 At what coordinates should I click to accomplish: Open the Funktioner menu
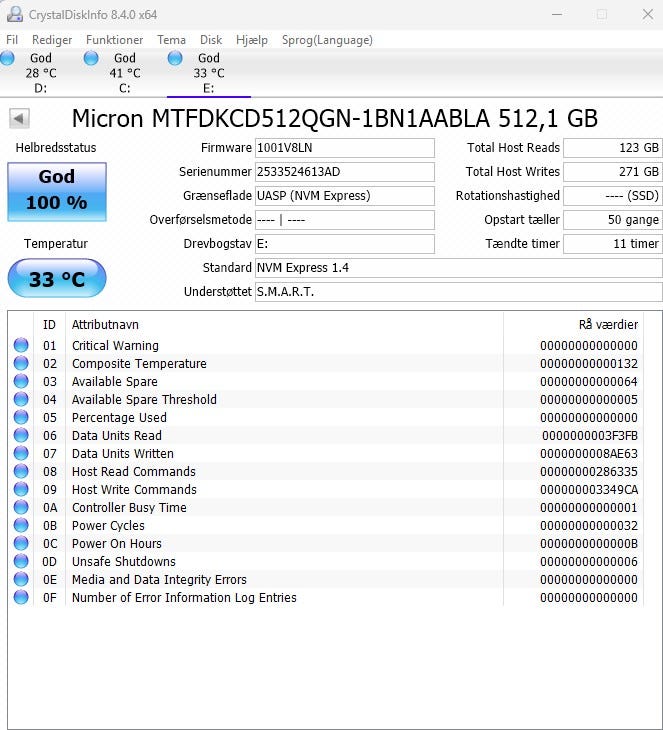pyautogui.click(x=115, y=40)
